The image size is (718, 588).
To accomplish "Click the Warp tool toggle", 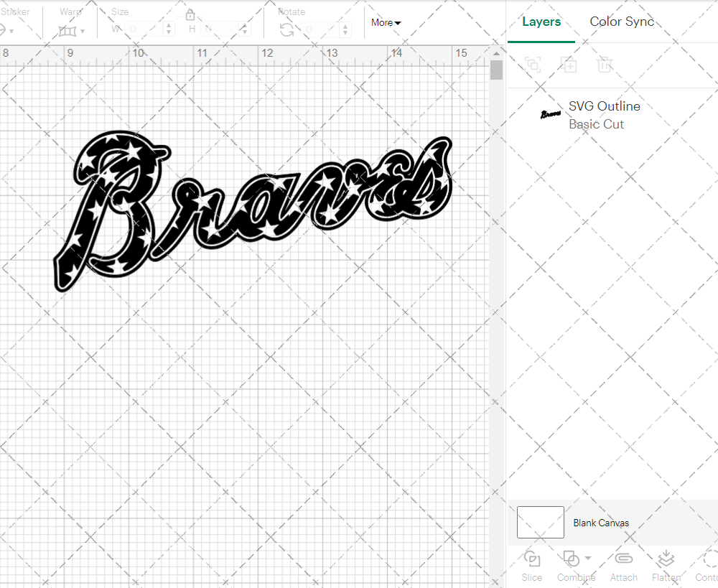I will point(68,32).
